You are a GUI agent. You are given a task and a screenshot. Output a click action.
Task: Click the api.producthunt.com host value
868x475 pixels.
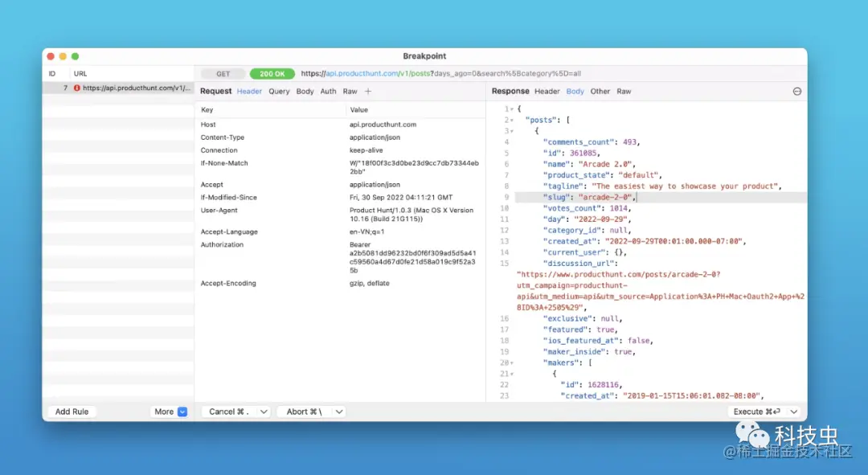point(383,125)
